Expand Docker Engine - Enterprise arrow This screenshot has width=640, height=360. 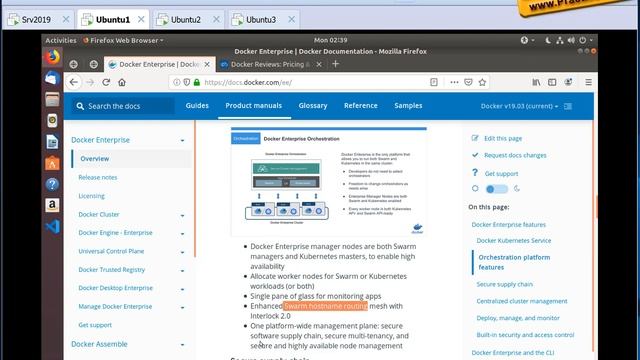pyautogui.click(x=182, y=233)
